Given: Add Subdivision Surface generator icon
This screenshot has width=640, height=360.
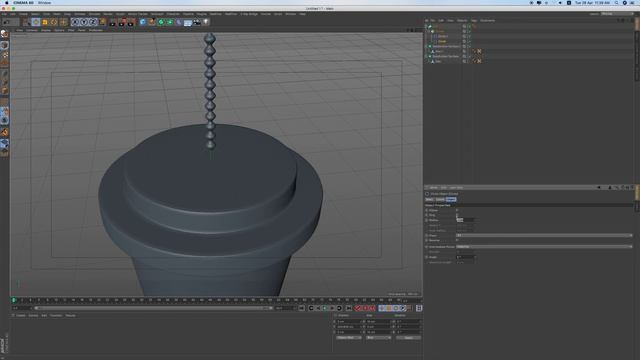Looking at the screenshot, I should (x=161, y=22).
